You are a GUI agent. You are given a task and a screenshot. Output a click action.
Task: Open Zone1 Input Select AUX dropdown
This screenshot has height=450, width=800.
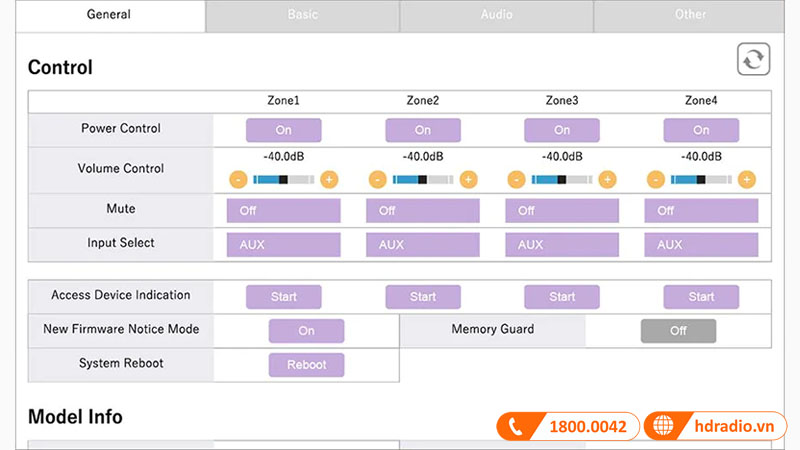pyautogui.click(x=283, y=245)
